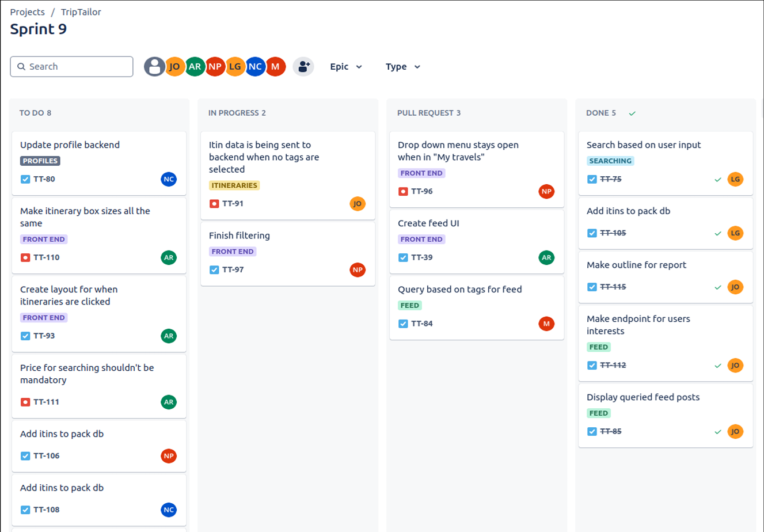Image resolution: width=764 pixels, height=532 pixels.
Task: Click AR assignee avatar on TT-110
Action: coord(169,257)
